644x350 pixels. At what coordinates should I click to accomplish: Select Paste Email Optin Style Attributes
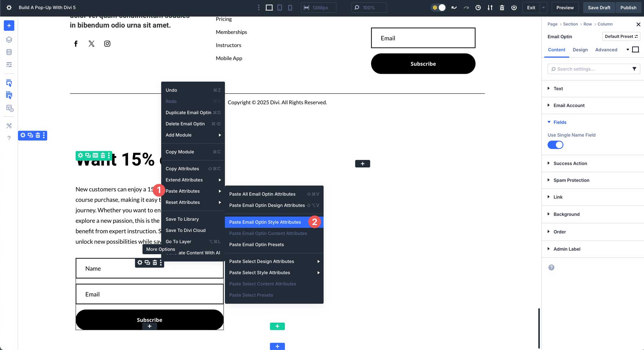(x=265, y=222)
